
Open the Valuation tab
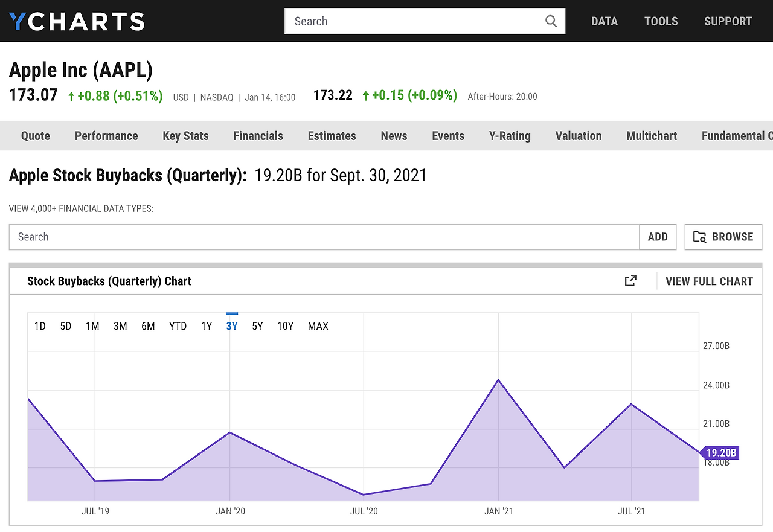click(x=579, y=136)
